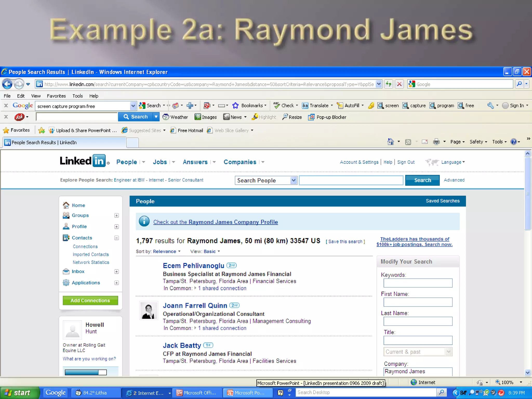532x399 pixels.
Task: Expand the Inbox sidebar section
Action: 117,271
